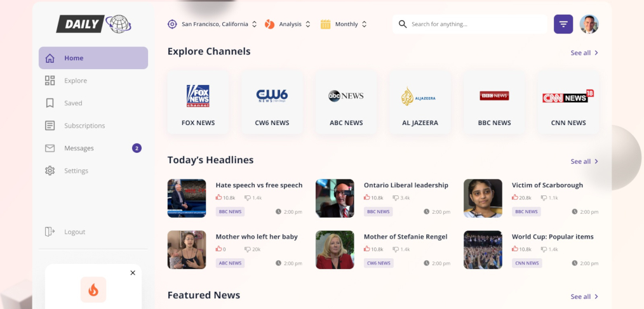Image resolution: width=644 pixels, height=309 pixels.
Task: Open the CNN NEWS channel card
Action: tap(568, 102)
